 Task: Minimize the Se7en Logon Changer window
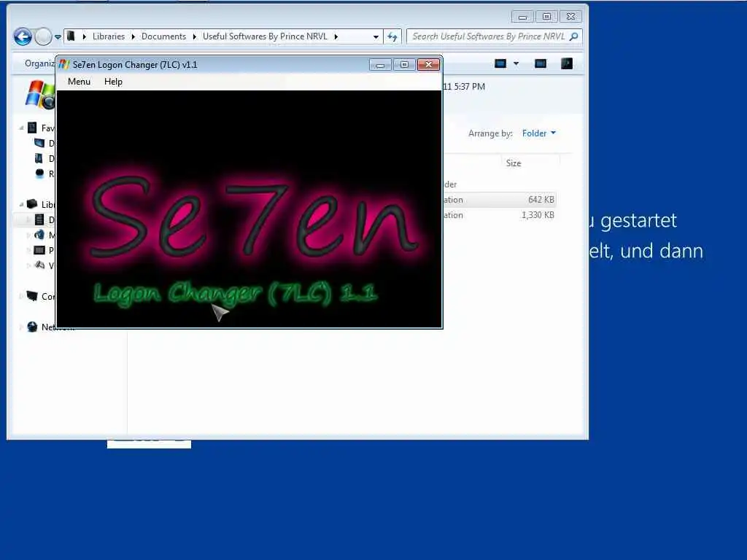pyautogui.click(x=380, y=65)
